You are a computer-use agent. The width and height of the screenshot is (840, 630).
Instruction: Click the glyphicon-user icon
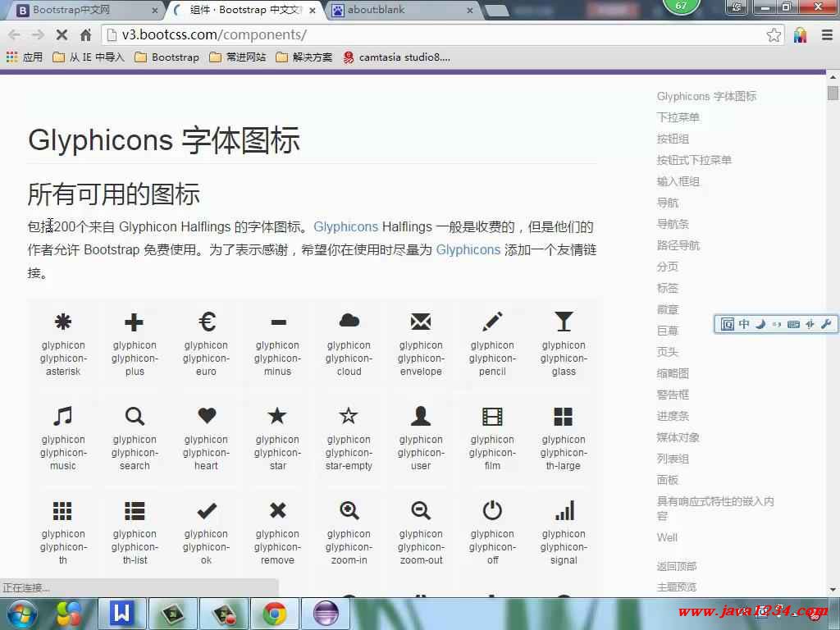coord(421,416)
